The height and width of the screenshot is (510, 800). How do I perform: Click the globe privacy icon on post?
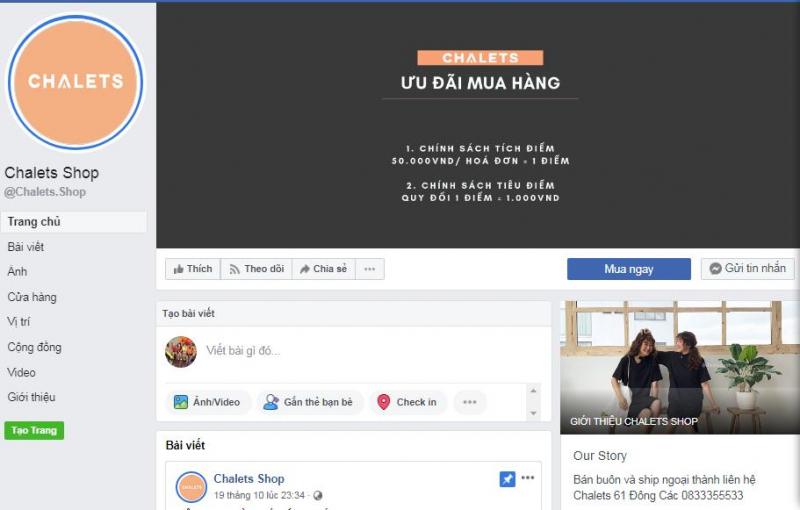318,495
